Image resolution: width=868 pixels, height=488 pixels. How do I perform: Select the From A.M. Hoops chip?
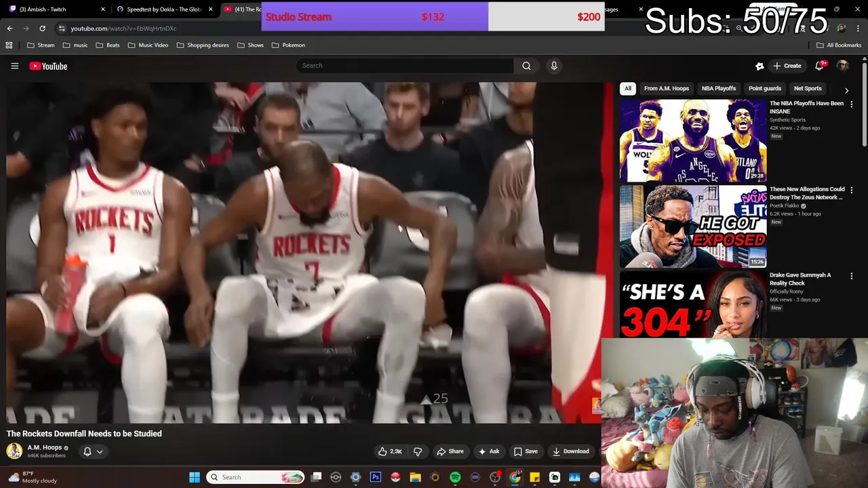(x=667, y=89)
